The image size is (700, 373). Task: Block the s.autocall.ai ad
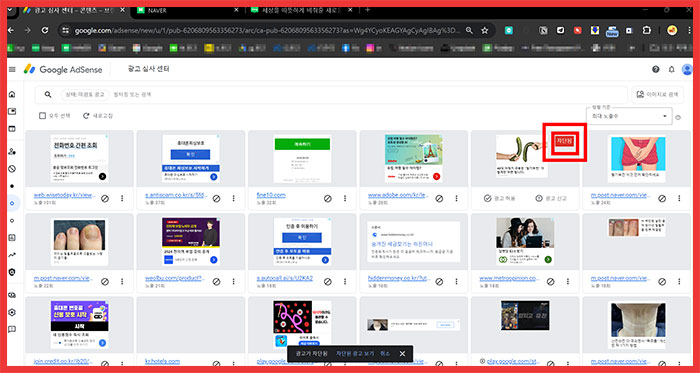pos(328,282)
